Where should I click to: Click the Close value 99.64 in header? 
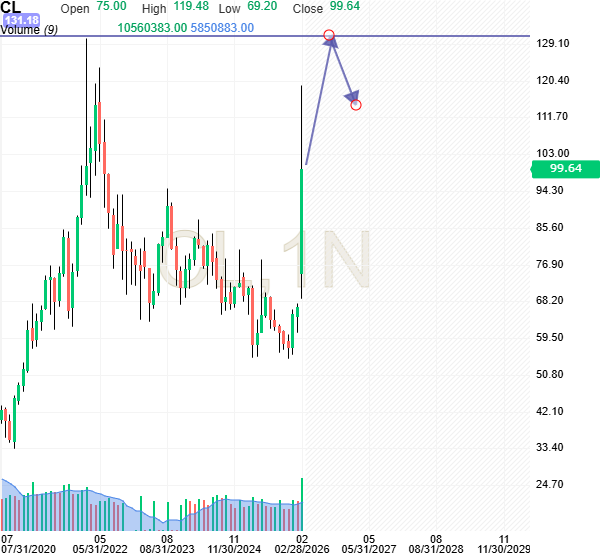tap(345, 7)
